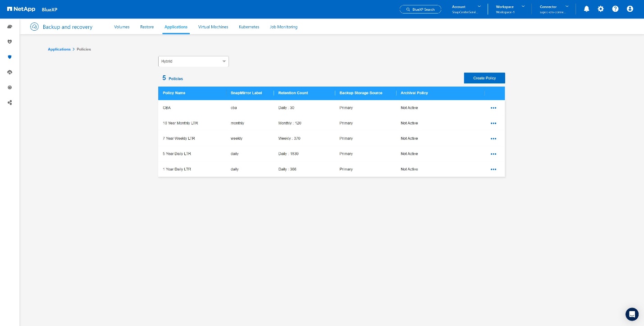Click the Create Policy button
Screen dimensions: 644x326
[484, 78]
